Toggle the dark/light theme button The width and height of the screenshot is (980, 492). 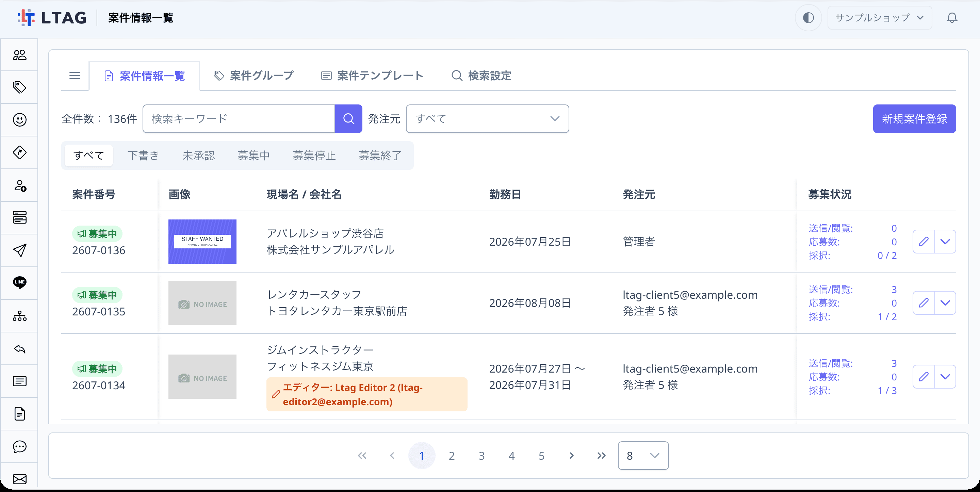click(x=808, y=17)
